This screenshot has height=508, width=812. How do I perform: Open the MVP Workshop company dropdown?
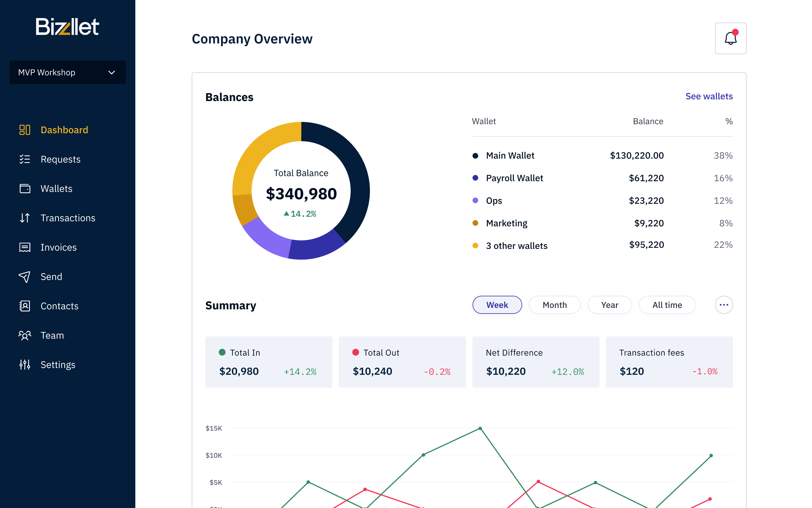(x=67, y=72)
